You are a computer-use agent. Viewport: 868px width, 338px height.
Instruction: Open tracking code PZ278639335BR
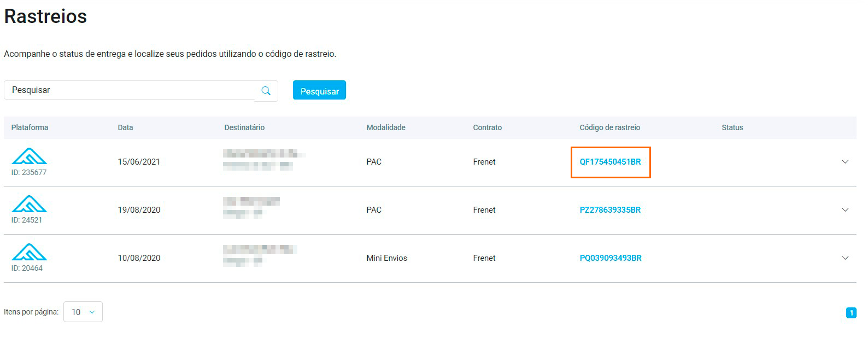(x=610, y=210)
